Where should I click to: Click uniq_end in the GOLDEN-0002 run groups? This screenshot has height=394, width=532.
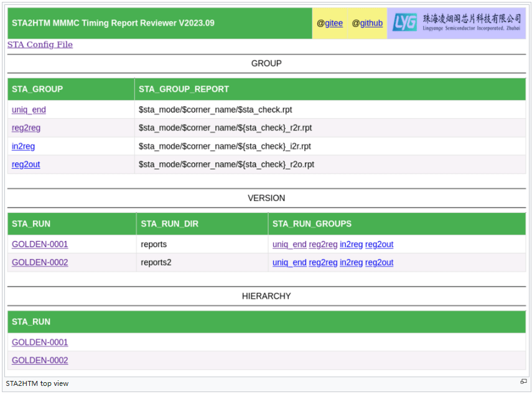289,263
